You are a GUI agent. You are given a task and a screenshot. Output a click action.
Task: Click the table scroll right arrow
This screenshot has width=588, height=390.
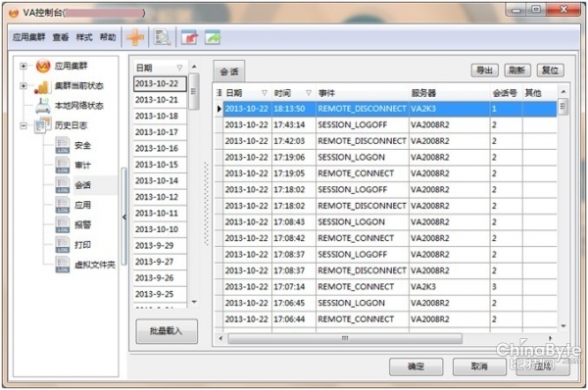(x=550, y=338)
